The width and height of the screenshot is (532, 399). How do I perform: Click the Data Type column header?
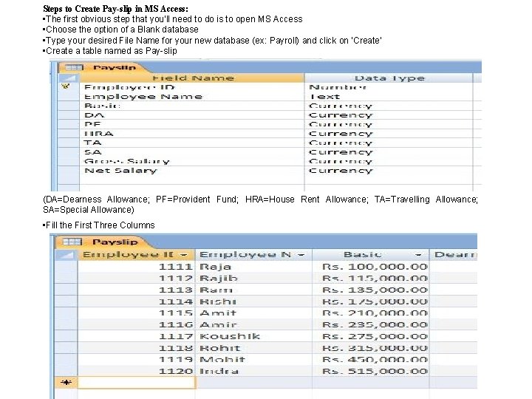[x=389, y=78]
